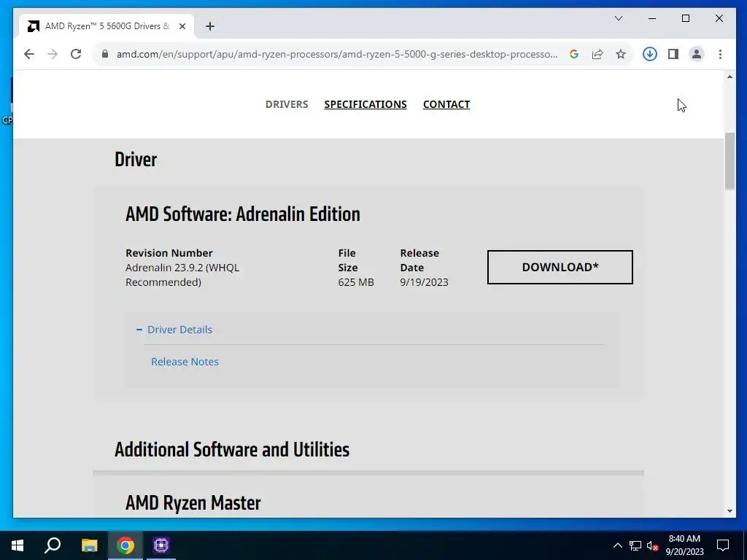Screen dimensions: 747x560
Task: Open File Explorer from the taskbar
Action: coord(89,545)
